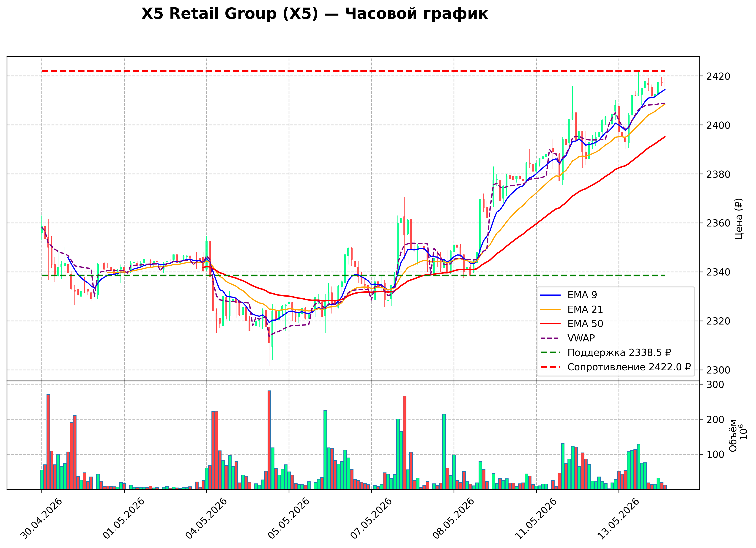Click price axis tick 2400

coord(718,125)
